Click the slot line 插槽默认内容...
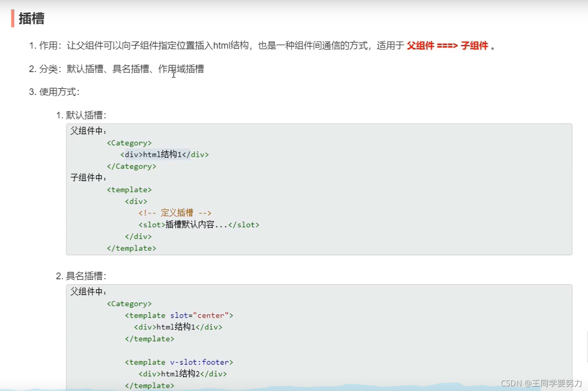 pyautogui.click(x=199, y=224)
